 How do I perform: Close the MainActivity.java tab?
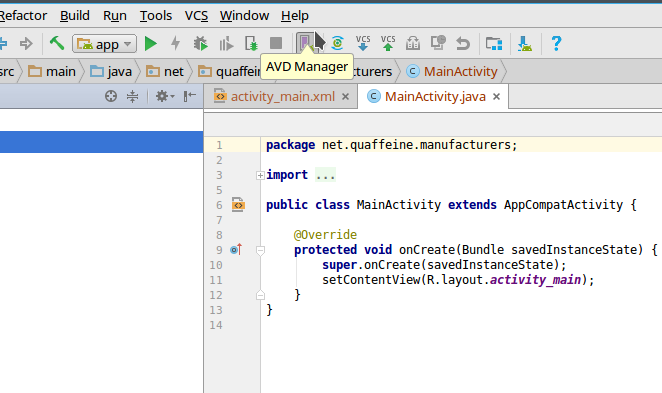point(496,97)
